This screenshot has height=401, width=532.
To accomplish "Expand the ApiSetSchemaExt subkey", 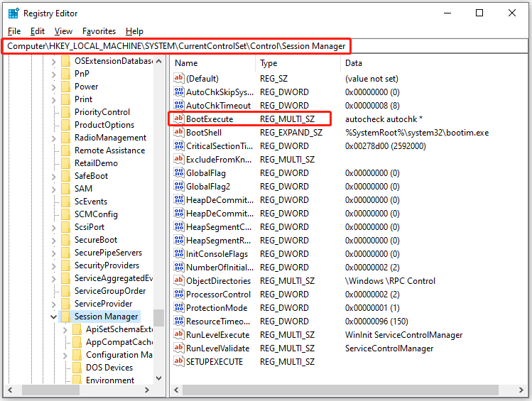I will pos(65,329).
